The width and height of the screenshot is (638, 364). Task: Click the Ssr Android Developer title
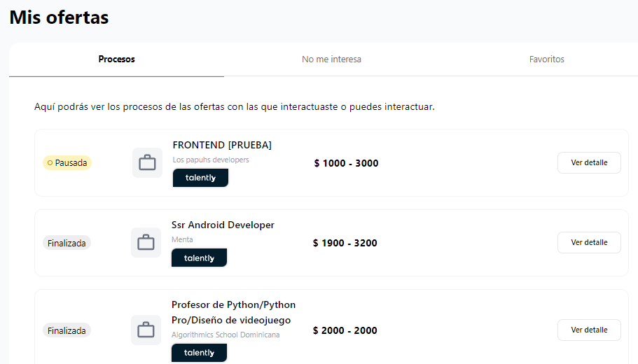(x=223, y=225)
